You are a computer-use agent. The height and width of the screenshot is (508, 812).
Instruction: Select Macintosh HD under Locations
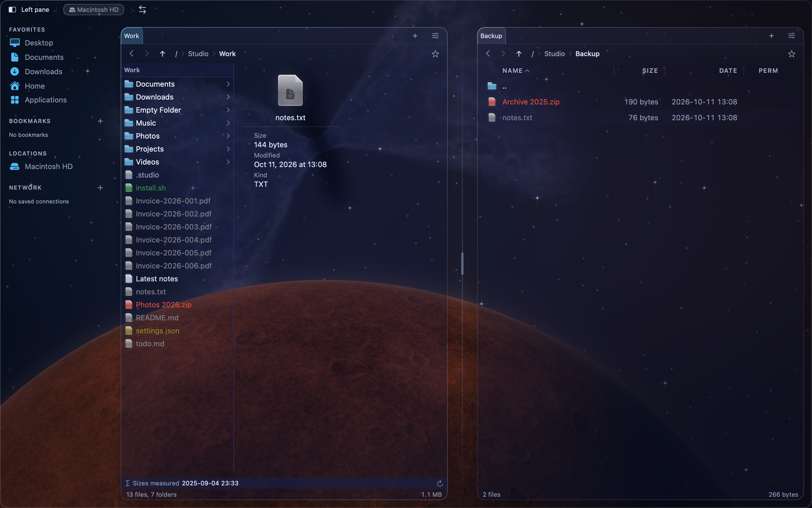tap(41, 166)
